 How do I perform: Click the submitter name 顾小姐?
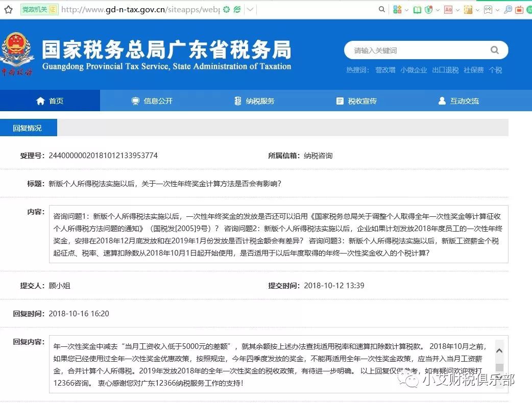coord(59,286)
